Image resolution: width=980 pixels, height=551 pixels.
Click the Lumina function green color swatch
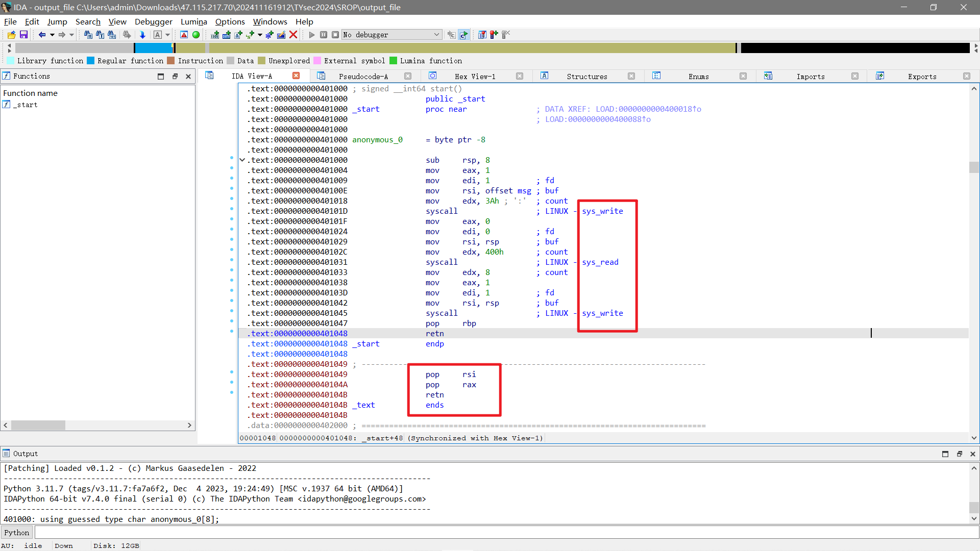[393, 61]
